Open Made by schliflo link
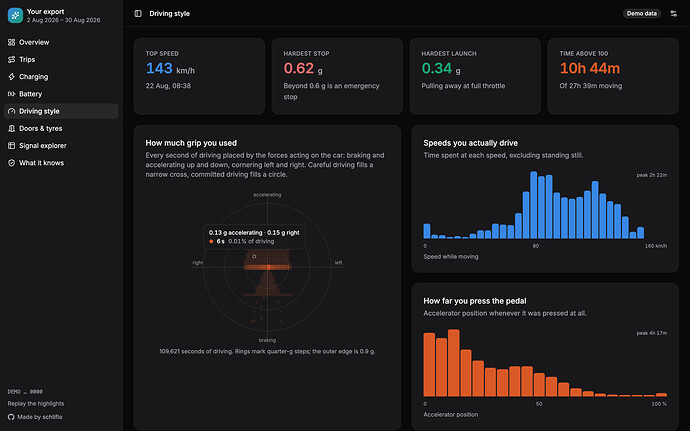Screen dimensions: 690x431 pyautogui.click(x=40, y=417)
